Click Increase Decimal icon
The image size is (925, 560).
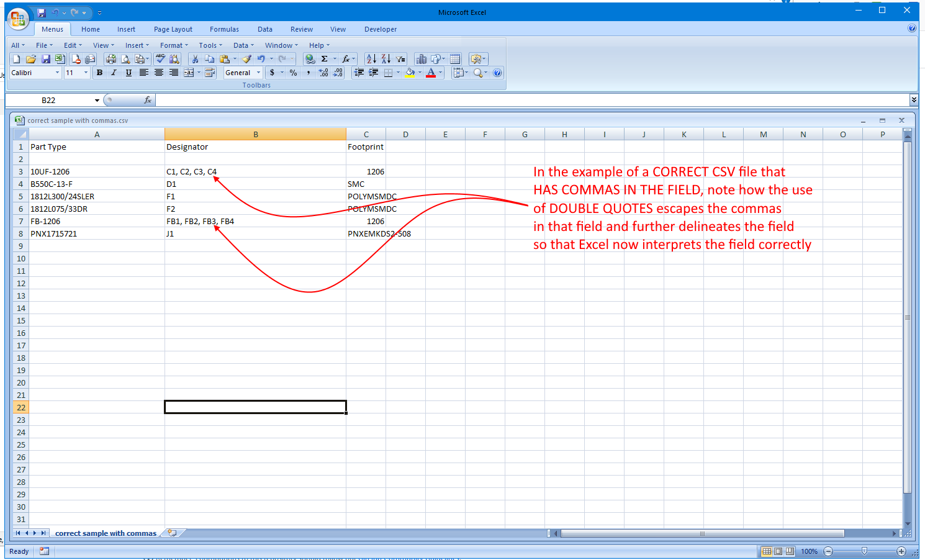coord(323,73)
